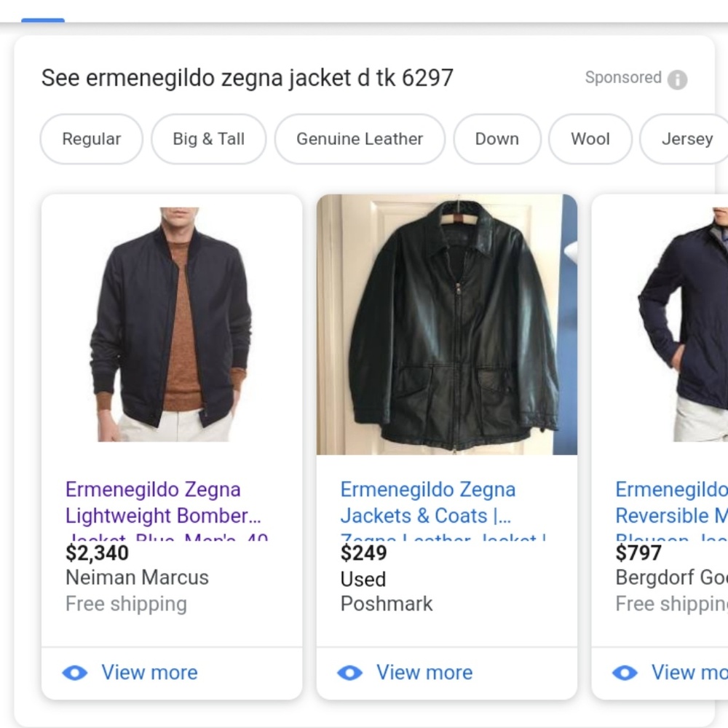
Task: Filter results by Down jackets
Action: [497, 138]
